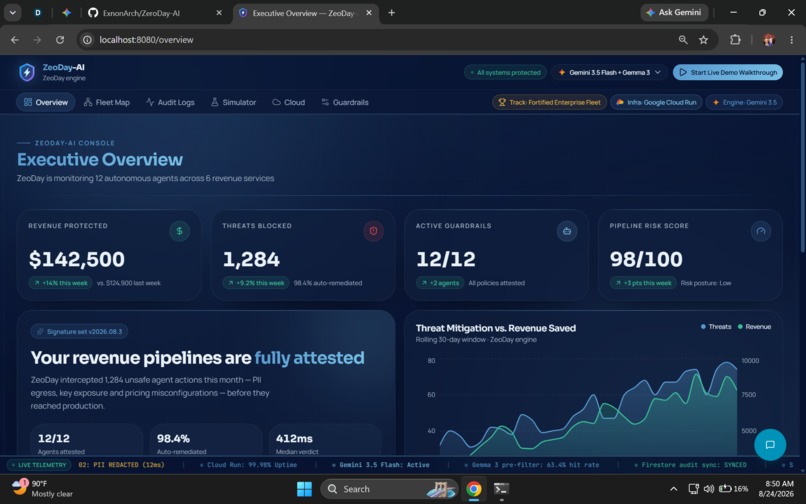Click the red shield icon on Threats Blocked card
806x504 pixels.
(373, 231)
